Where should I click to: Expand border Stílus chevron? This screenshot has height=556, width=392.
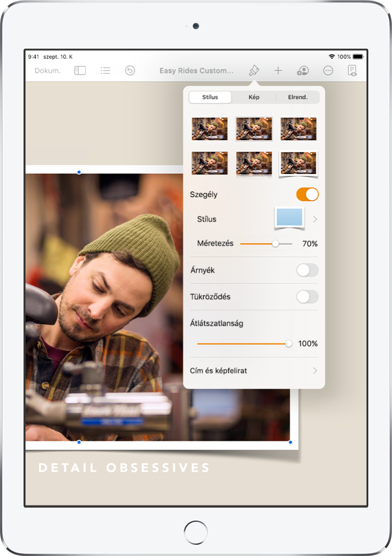315,219
